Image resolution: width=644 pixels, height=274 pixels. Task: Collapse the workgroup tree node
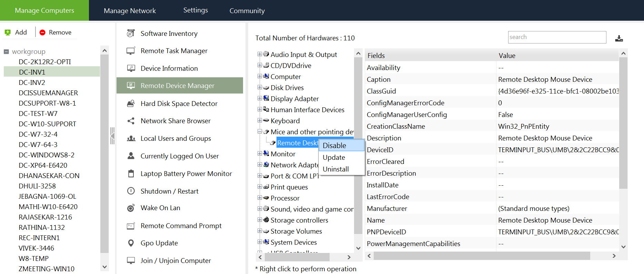tap(6, 52)
